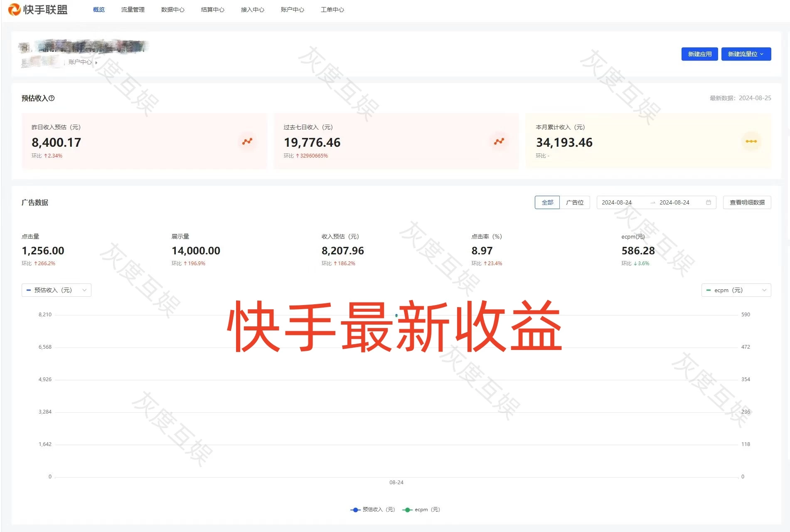The height and width of the screenshot is (532, 790).
Task: Click the 快手联盟 logo icon
Action: (x=15, y=9)
